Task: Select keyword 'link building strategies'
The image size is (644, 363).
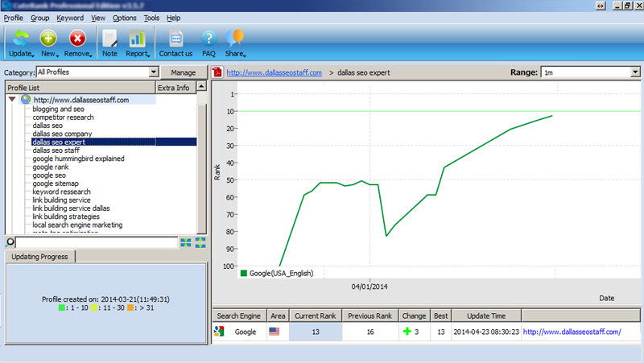Action: (x=66, y=217)
